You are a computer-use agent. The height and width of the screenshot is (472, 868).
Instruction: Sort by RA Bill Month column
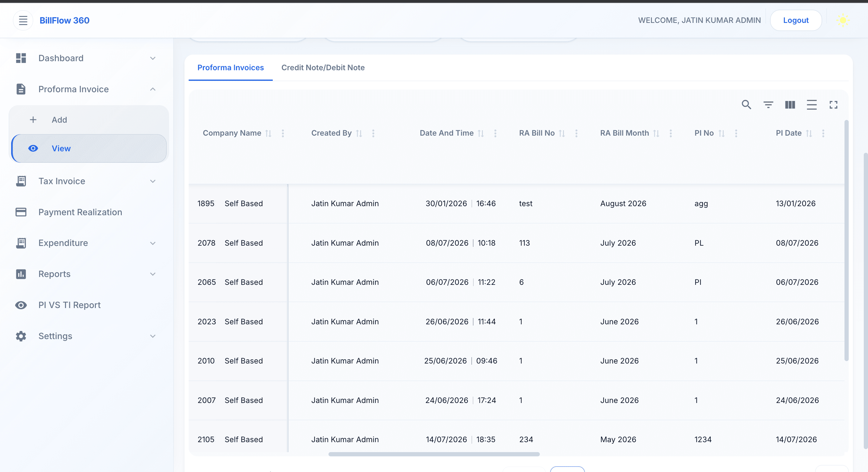coord(656,134)
